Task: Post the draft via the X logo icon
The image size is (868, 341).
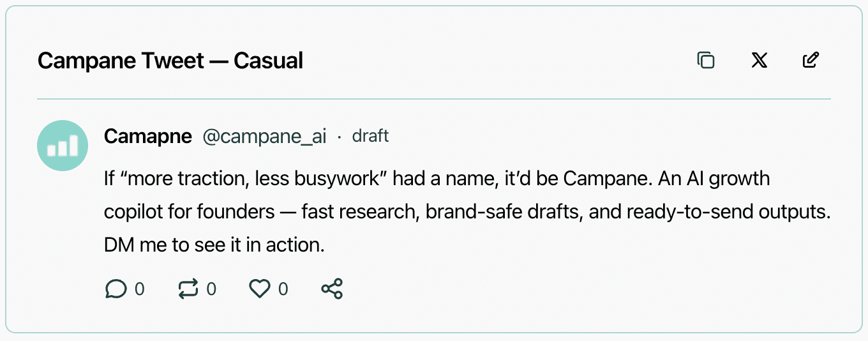Action: (x=759, y=61)
